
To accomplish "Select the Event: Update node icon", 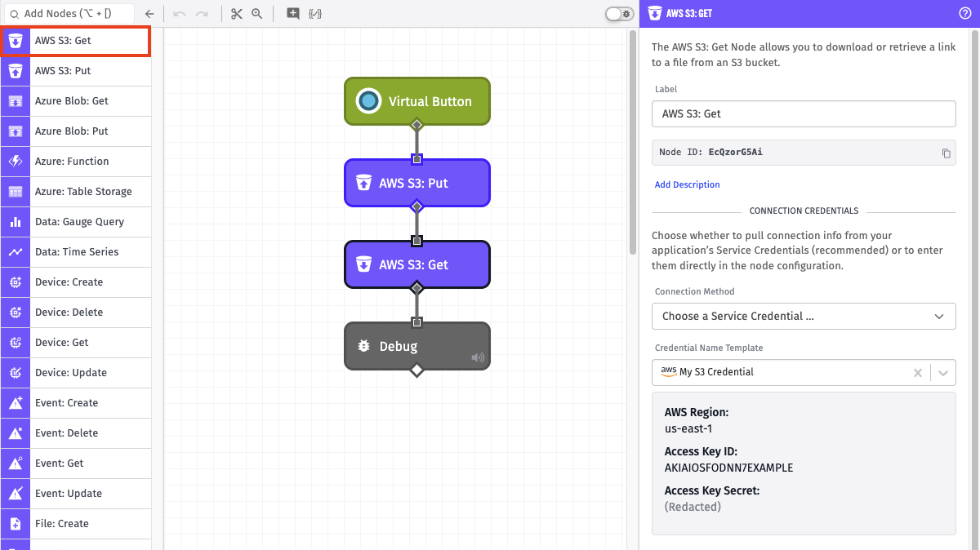I will (x=15, y=494).
